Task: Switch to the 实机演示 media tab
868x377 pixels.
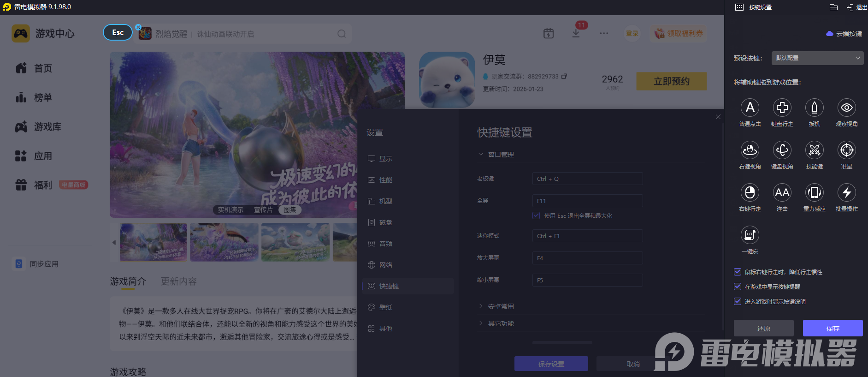Action: point(230,209)
